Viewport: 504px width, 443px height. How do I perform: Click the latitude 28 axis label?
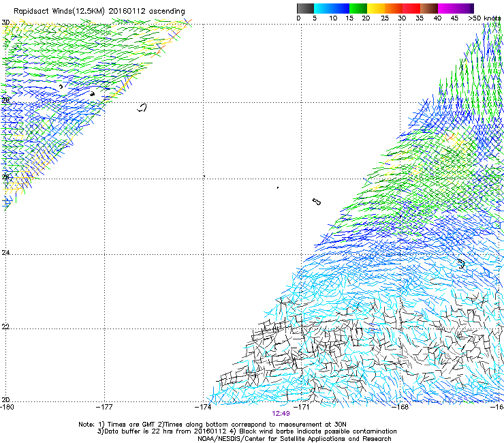[x=5, y=100]
